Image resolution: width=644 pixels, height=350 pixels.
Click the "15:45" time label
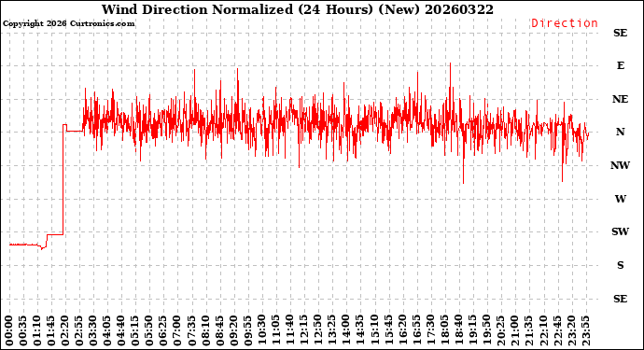(389, 330)
